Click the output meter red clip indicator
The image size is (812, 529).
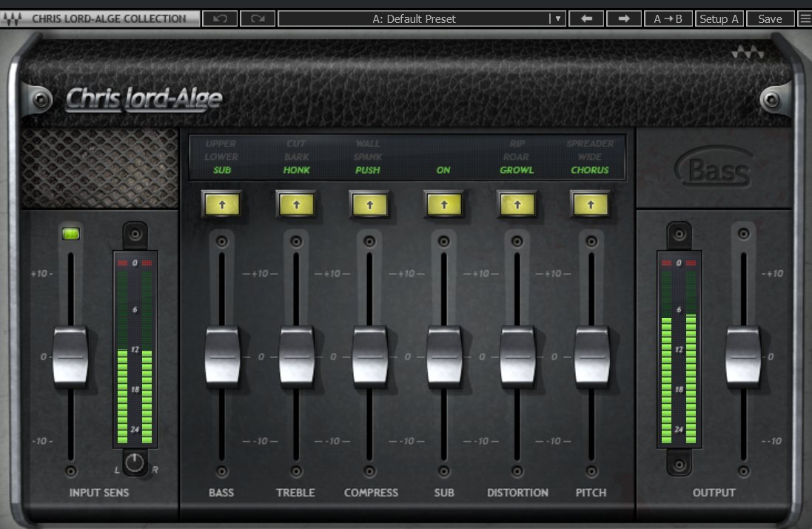coord(679,263)
